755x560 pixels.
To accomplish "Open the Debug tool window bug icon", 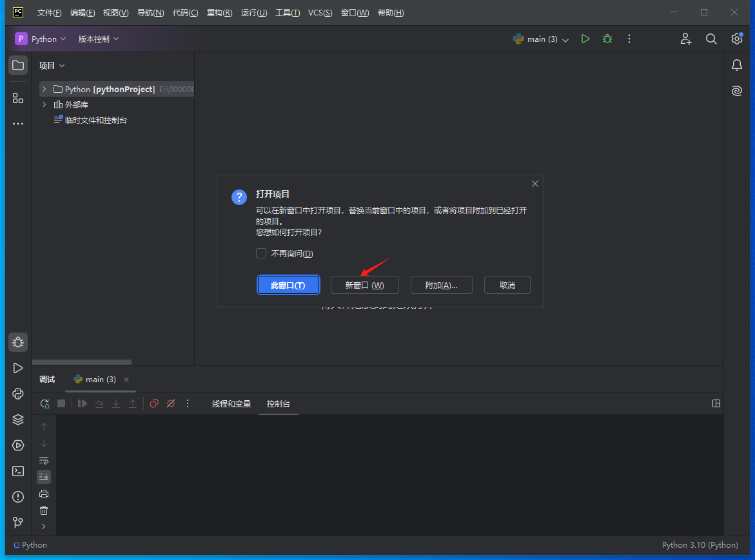I will pyautogui.click(x=18, y=342).
